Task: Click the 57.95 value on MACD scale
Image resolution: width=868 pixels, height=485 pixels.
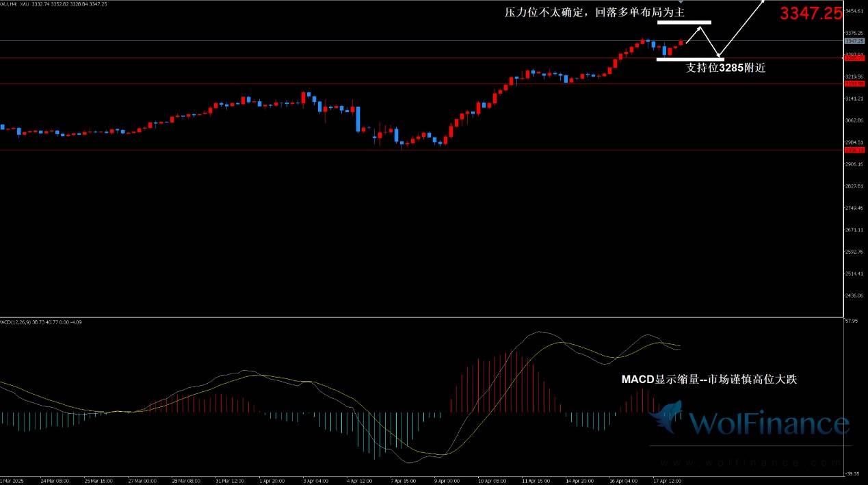Action: 852,320
